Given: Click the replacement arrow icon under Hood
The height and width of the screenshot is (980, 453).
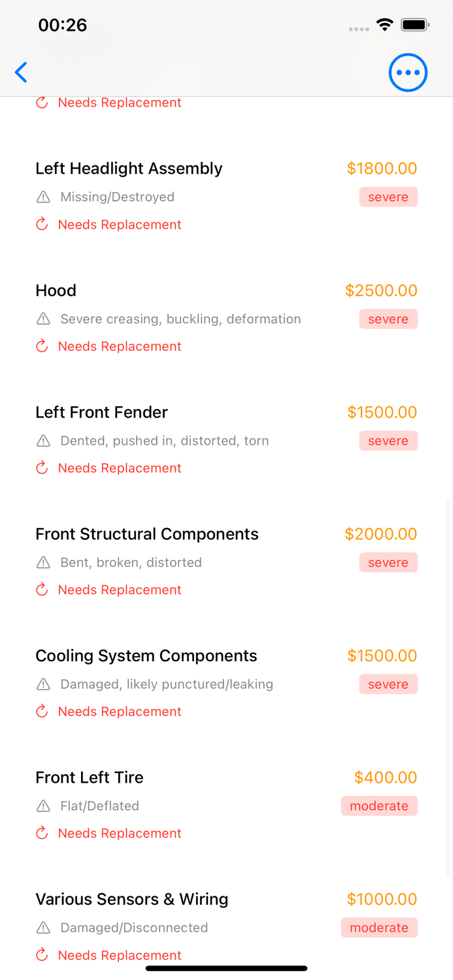Looking at the screenshot, I should pyautogui.click(x=42, y=346).
